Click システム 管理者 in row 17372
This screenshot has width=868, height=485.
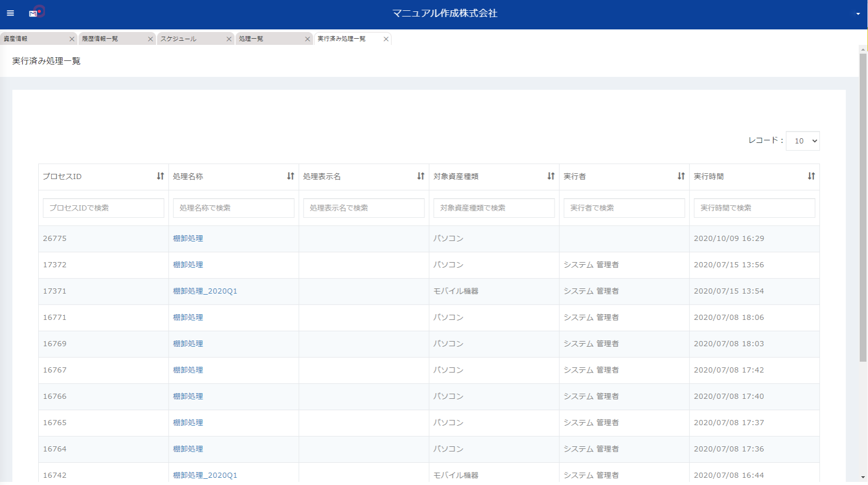591,265
